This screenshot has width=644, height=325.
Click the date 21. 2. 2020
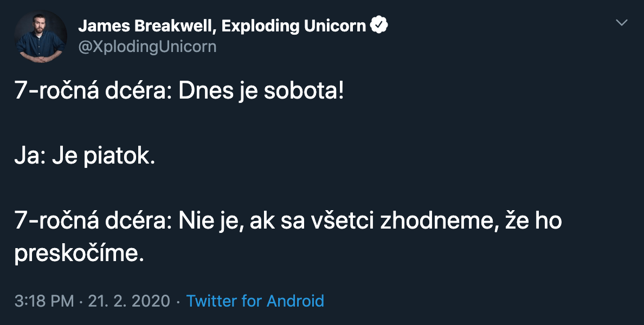tap(128, 301)
